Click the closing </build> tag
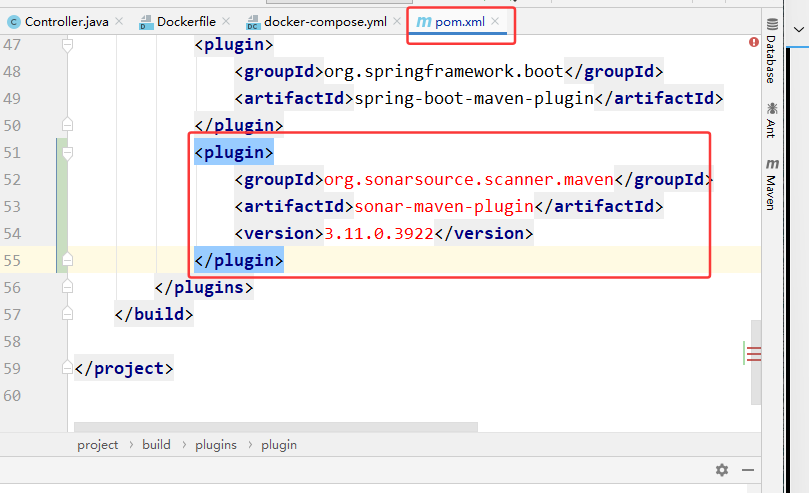 (154, 314)
